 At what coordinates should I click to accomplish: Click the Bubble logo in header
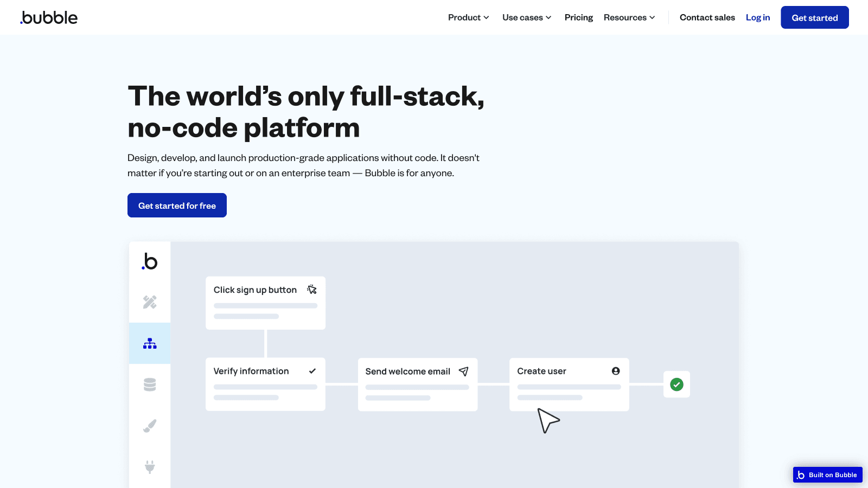49,17
